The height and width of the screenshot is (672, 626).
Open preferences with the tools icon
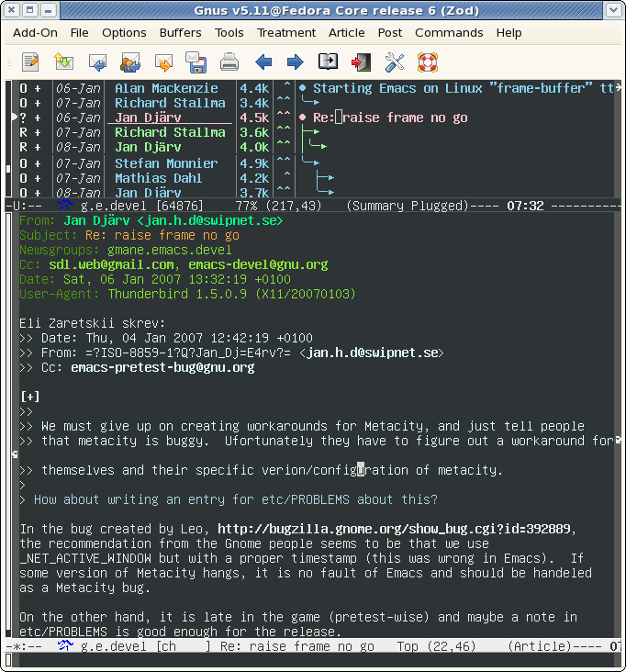click(x=395, y=62)
